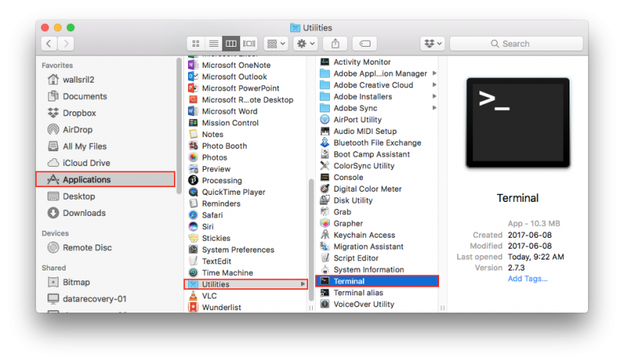This screenshot has height=364, width=624.
Task: Switch to list view in toolbar
Action: [x=213, y=44]
